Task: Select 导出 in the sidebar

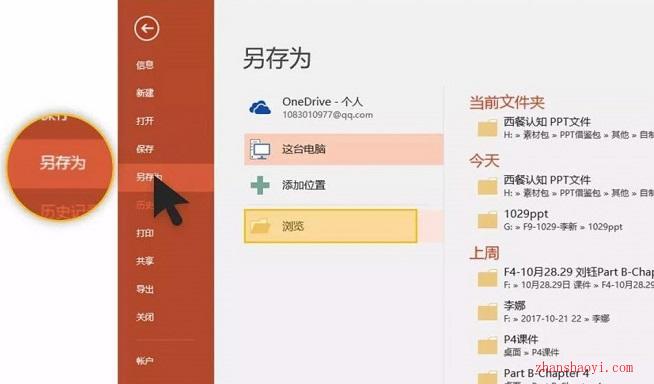Action: 145,289
